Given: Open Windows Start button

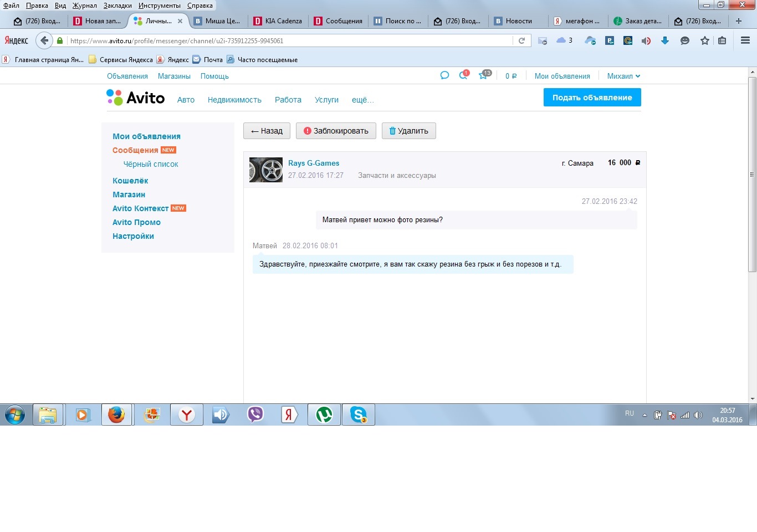Looking at the screenshot, I should (15, 415).
